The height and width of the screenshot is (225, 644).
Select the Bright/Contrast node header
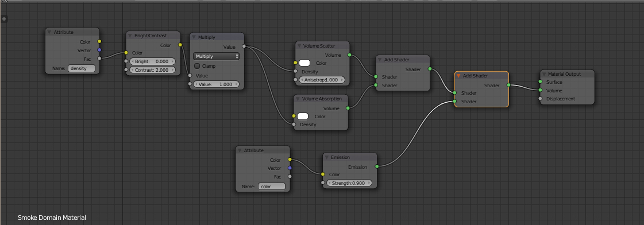[153, 36]
